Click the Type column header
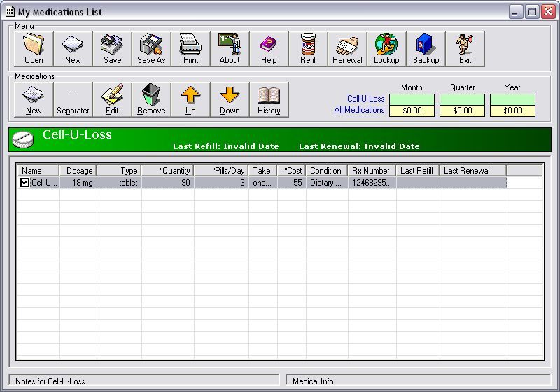Viewport: 560px width, 392px height. [x=119, y=171]
